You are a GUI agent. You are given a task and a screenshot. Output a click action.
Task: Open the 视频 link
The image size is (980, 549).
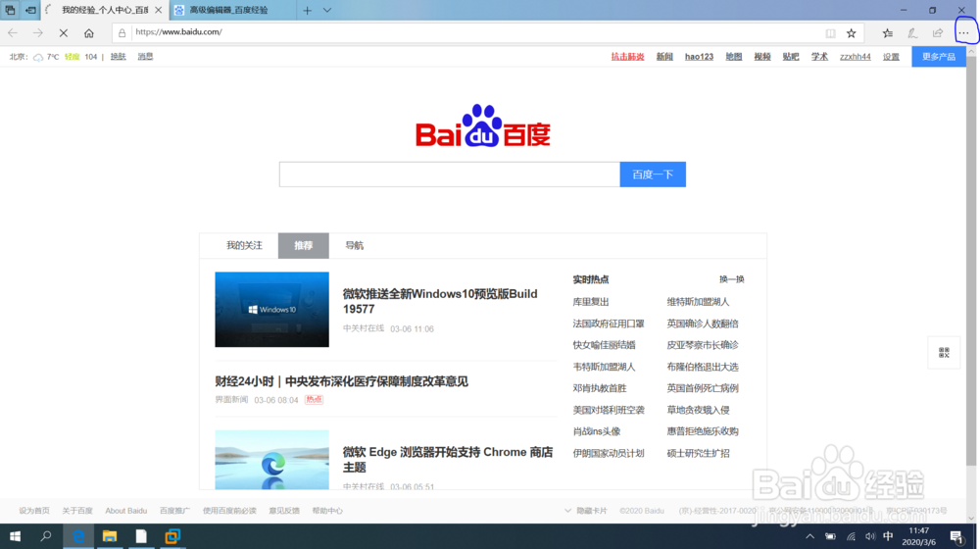(x=761, y=56)
